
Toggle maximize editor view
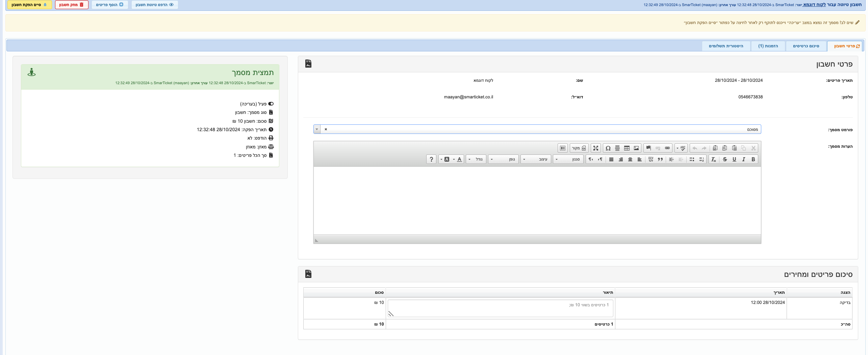(596, 148)
